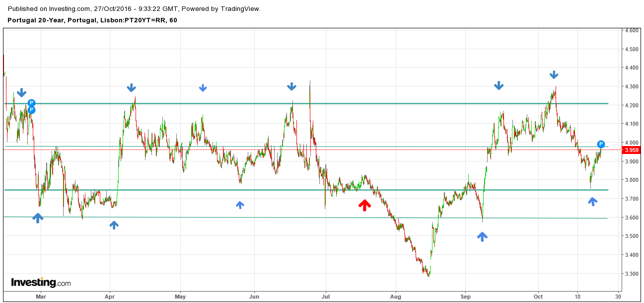
Task: Click the Jun label on the time axis
Action: [x=254, y=297]
